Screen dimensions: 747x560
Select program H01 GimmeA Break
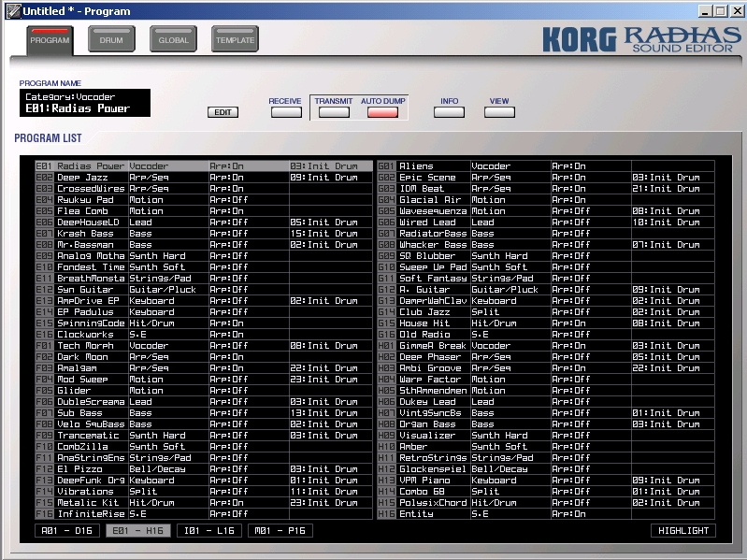pyautogui.click(x=546, y=346)
